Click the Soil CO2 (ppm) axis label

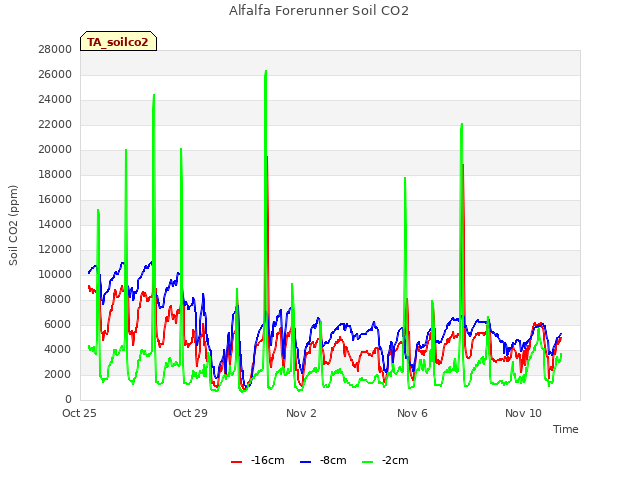[x=13, y=225]
